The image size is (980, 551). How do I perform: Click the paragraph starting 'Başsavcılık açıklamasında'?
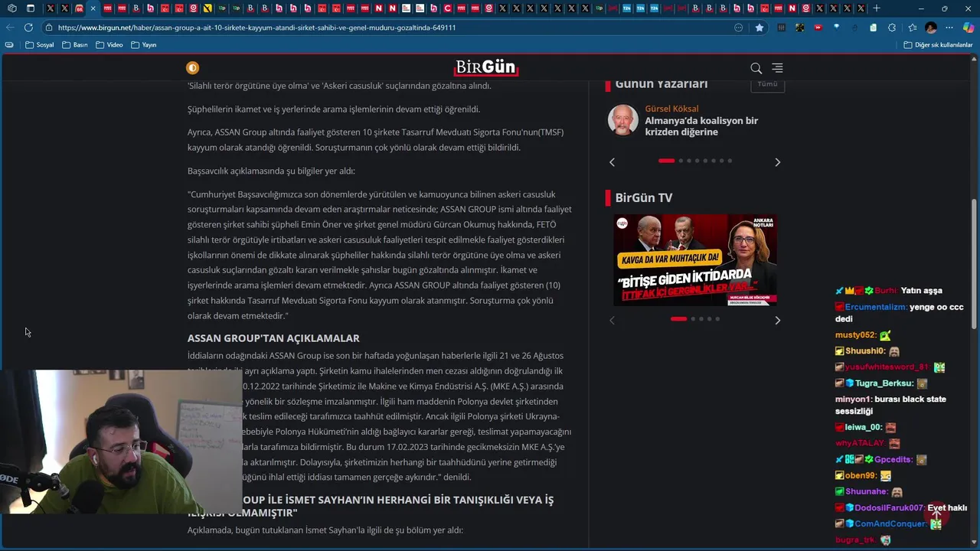pyautogui.click(x=271, y=171)
